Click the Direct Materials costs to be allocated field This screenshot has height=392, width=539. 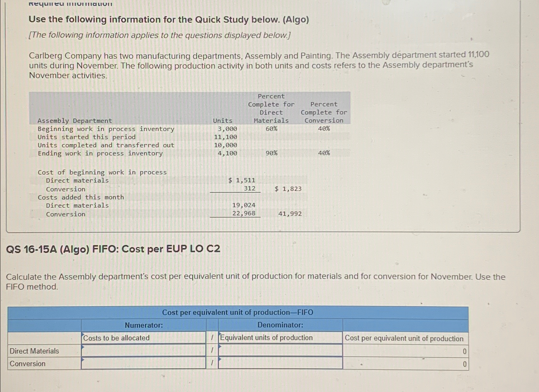[x=143, y=350]
